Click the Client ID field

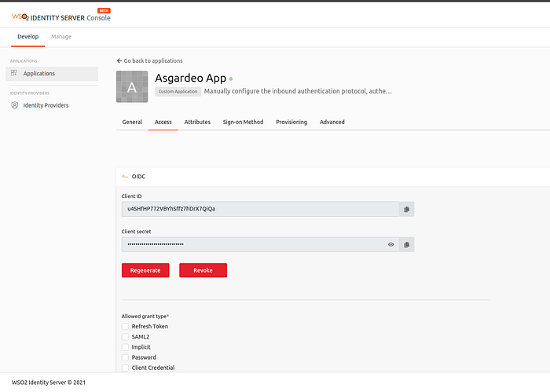pyautogui.click(x=260, y=209)
